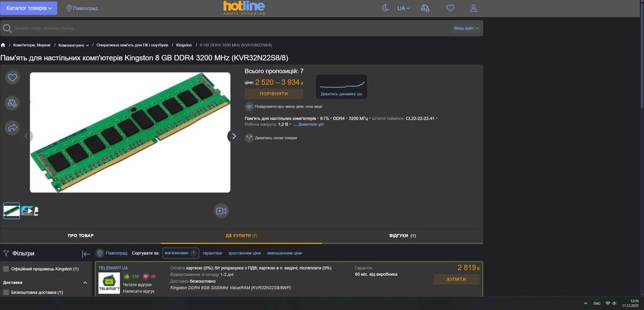The image size is (644, 310).
Task: Add product to comparison with scales icon
Action: 12,103
